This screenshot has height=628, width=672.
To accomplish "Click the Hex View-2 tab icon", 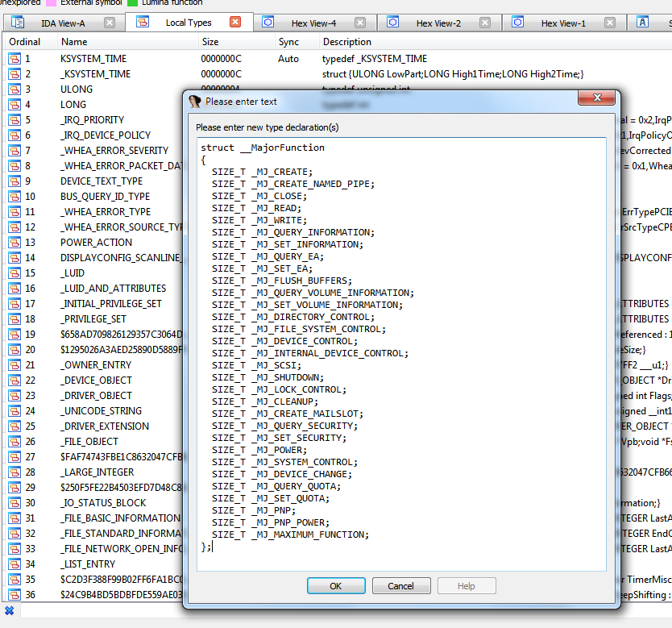I will [392, 23].
